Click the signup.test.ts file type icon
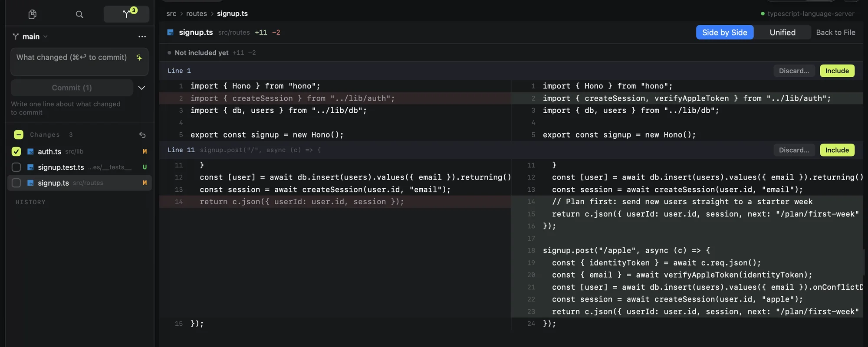Screen dimensions: 868x347 point(30,167)
